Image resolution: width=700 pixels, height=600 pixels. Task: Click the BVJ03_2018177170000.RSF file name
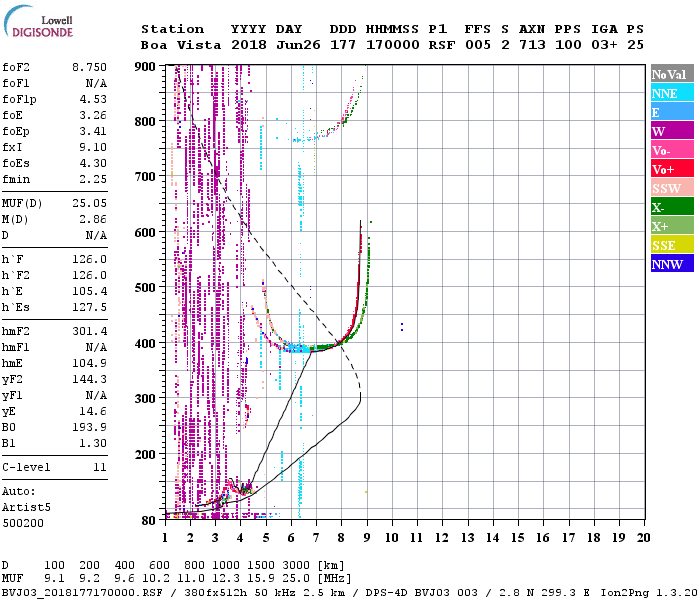click(x=82, y=593)
